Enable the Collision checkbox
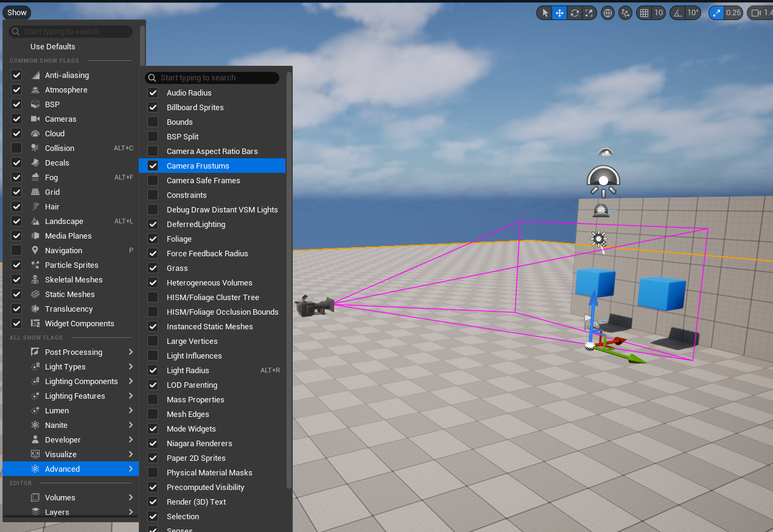This screenshot has width=773, height=532. (x=16, y=148)
